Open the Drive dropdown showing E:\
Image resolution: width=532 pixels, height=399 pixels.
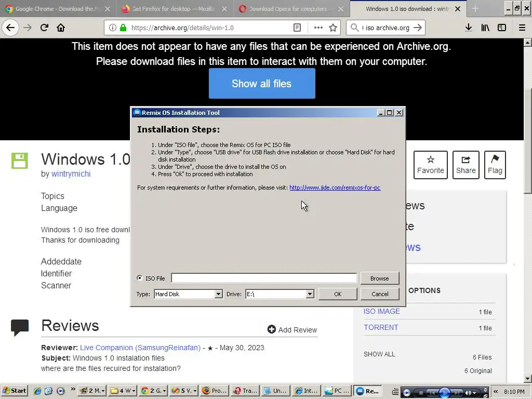310,294
